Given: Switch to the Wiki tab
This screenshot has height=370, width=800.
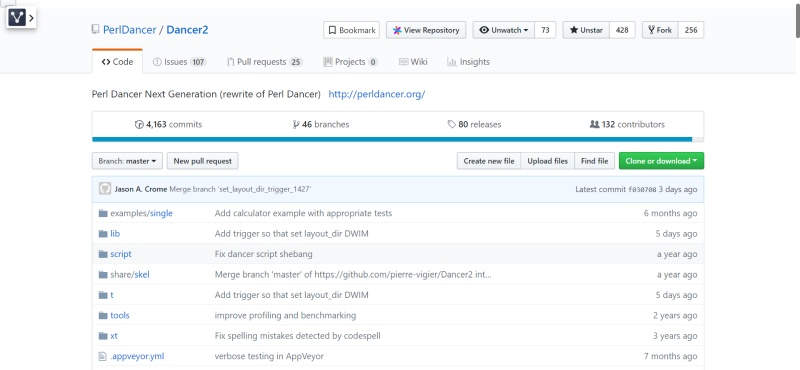Looking at the screenshot, I should coord(413,62).
